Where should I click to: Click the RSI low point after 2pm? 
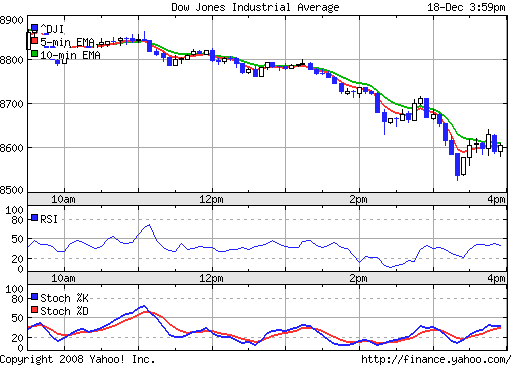tap(390, 267)
